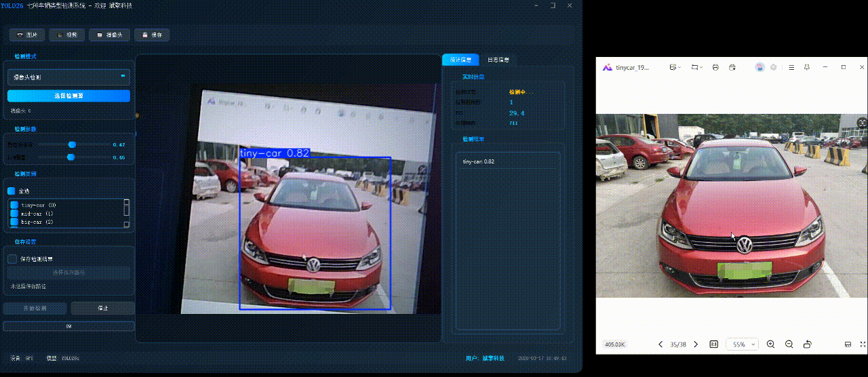This screenshot has height=377, width=868.
Task: Switch to the 日志信息 tab
Action: point(498,60)
